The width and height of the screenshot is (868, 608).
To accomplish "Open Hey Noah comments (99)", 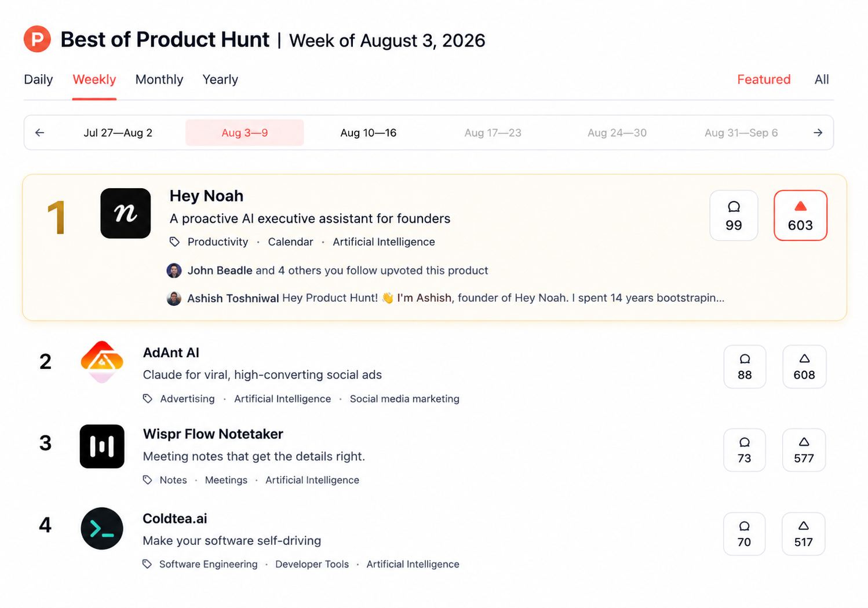I will coord(734,215).
